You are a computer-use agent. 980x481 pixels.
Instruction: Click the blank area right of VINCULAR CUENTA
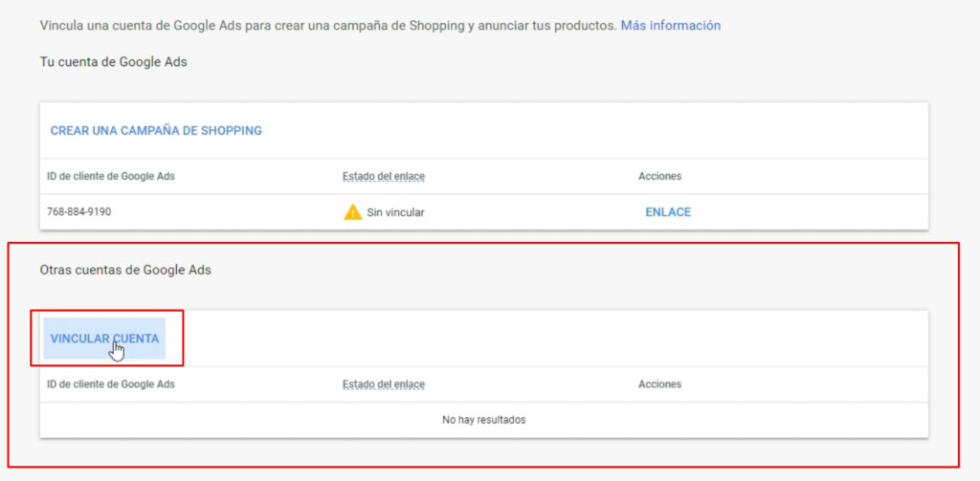pos(550,339)
